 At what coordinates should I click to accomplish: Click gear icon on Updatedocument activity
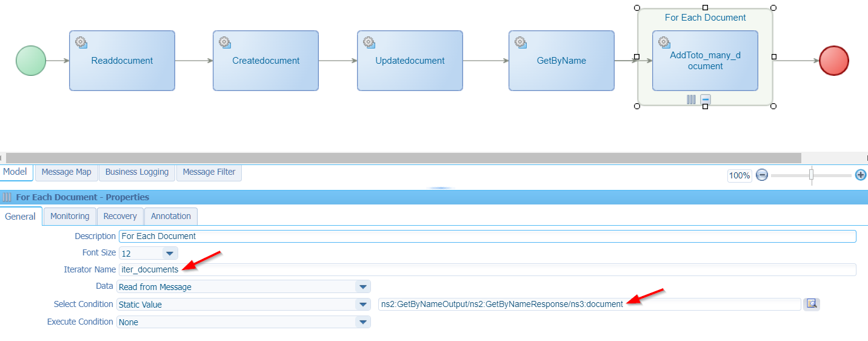pos(369,42)
